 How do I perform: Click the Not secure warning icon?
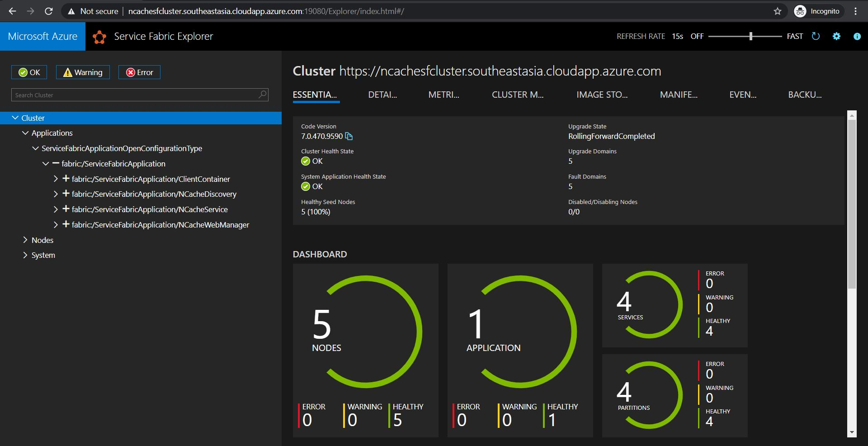pos(71,11)
